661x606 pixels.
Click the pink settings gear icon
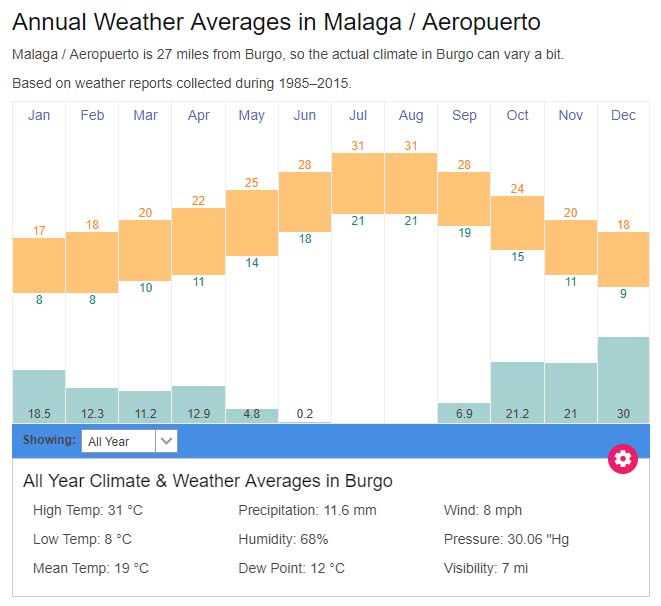click(623, 459)
